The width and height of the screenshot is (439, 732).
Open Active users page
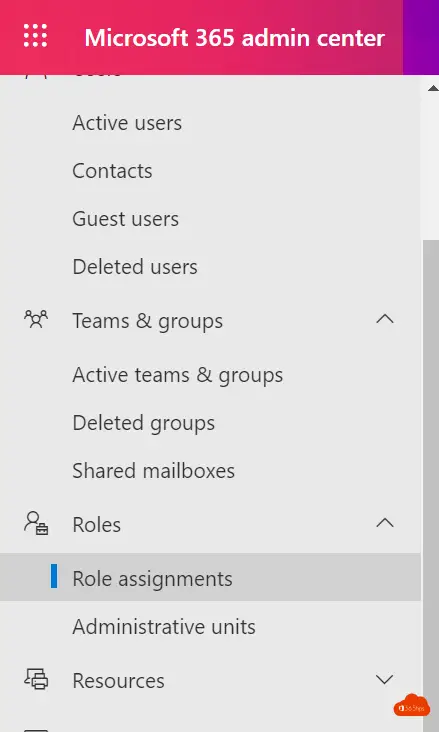click(127, 123)
